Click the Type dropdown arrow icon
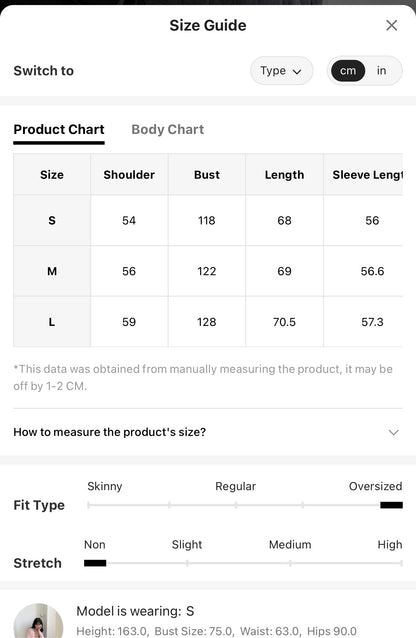Image resolution: width=416 pixels, height=638 pixels. point(297,72)
